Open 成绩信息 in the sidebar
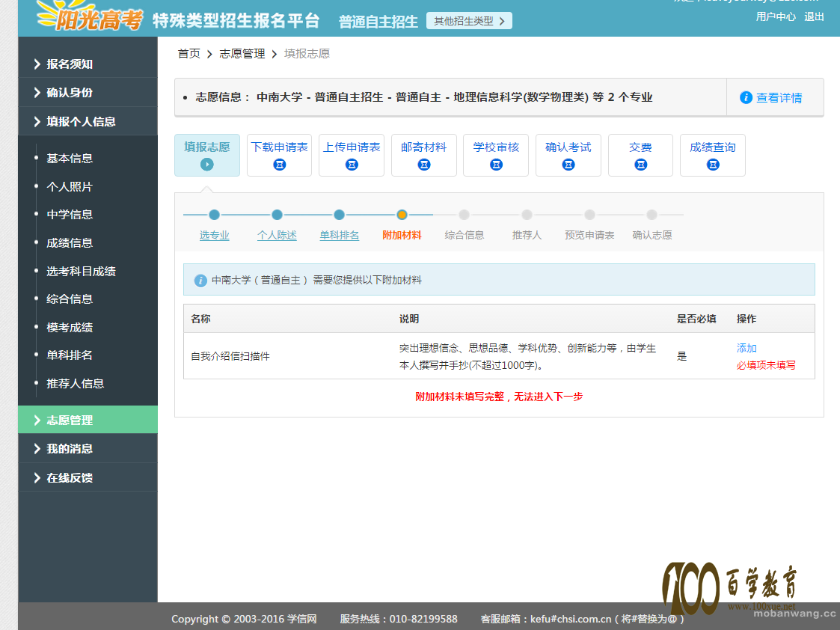 (x=70, y=242)
